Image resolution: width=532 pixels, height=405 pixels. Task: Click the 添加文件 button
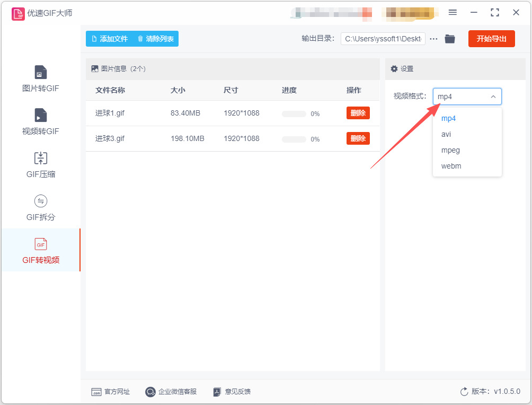pyautogui.click(x=110, y=39)
